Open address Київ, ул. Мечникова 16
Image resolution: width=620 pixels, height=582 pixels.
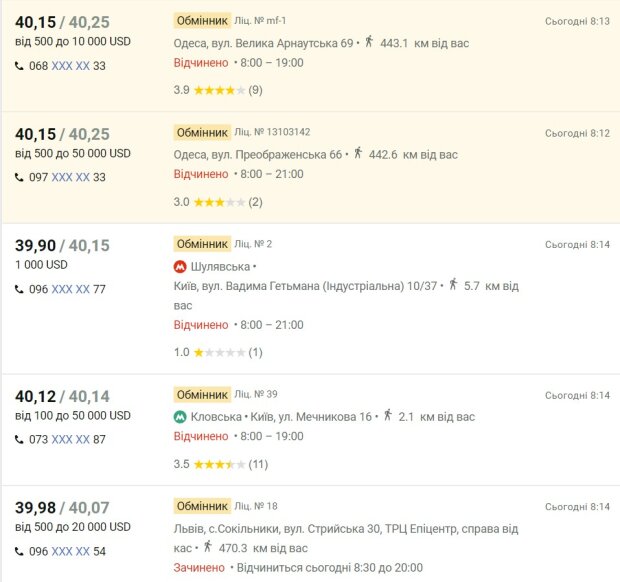click(x=310, y=417)
